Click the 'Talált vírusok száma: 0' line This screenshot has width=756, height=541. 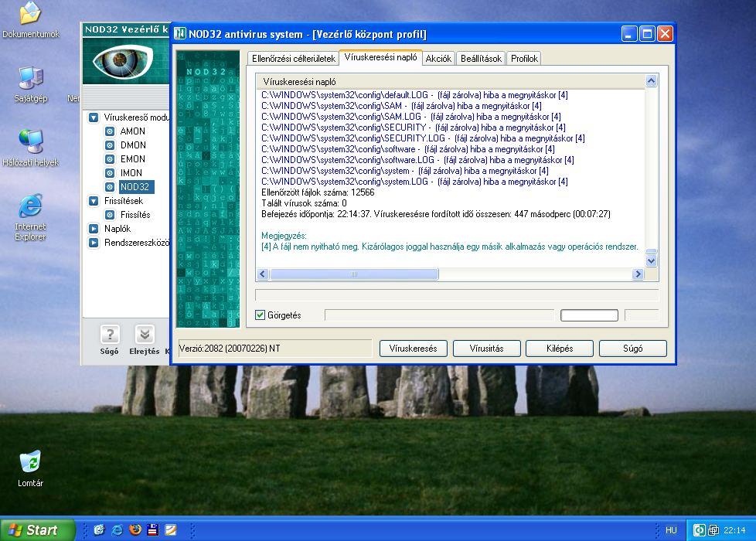click(304, 203)
